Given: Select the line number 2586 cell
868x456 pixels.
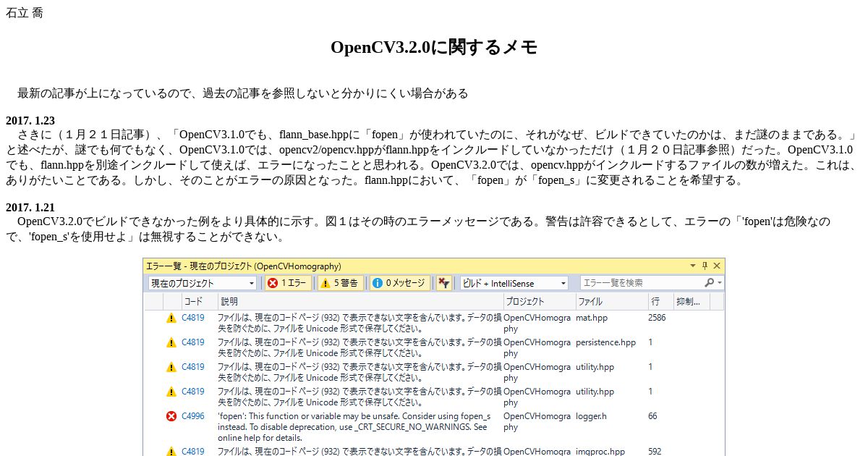Looking at the screenshot, I should (x=657, y=318).
